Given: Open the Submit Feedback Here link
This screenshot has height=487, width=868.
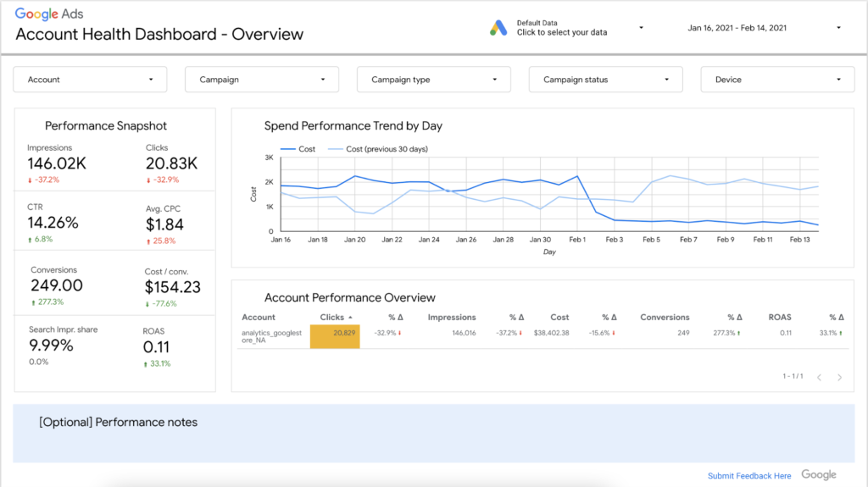Looking at the screenshot, I should (x=749, y=476).
